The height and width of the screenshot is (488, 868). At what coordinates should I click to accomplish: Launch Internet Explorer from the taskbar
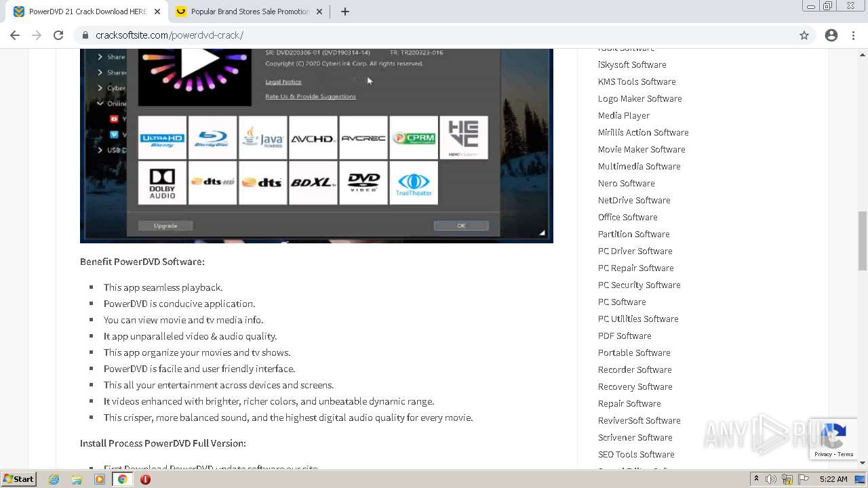[x=54, y=479]
